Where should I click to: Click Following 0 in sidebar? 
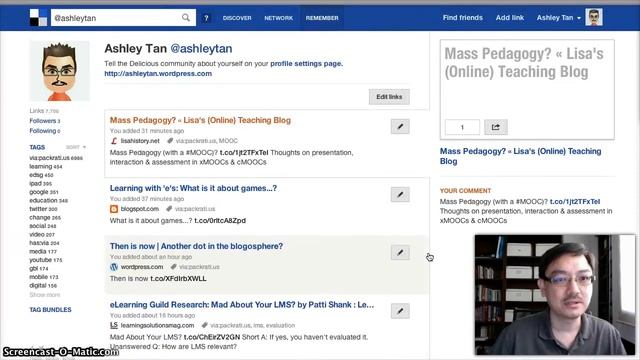(x=44, y=131)
